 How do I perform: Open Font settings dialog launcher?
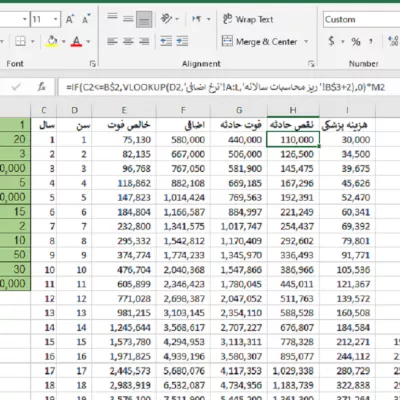pos(93,64)
